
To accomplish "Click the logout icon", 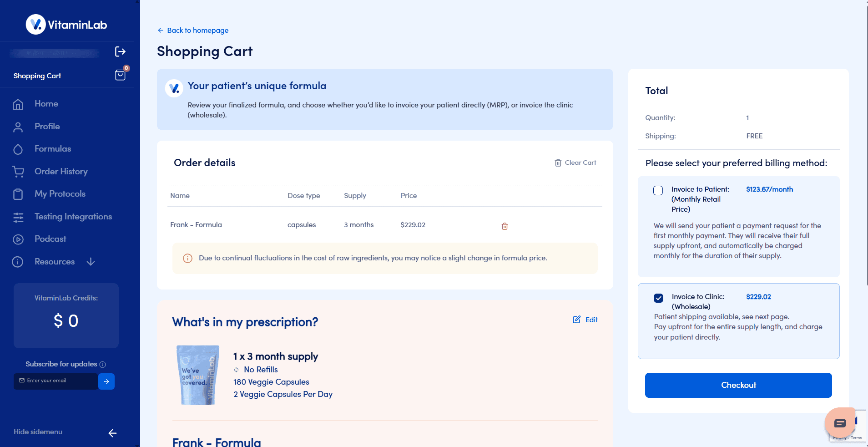I will coord(120,51).
